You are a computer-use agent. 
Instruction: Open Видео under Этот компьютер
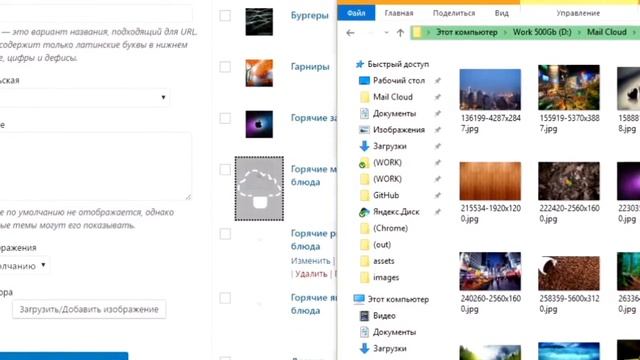click(378, 316)
